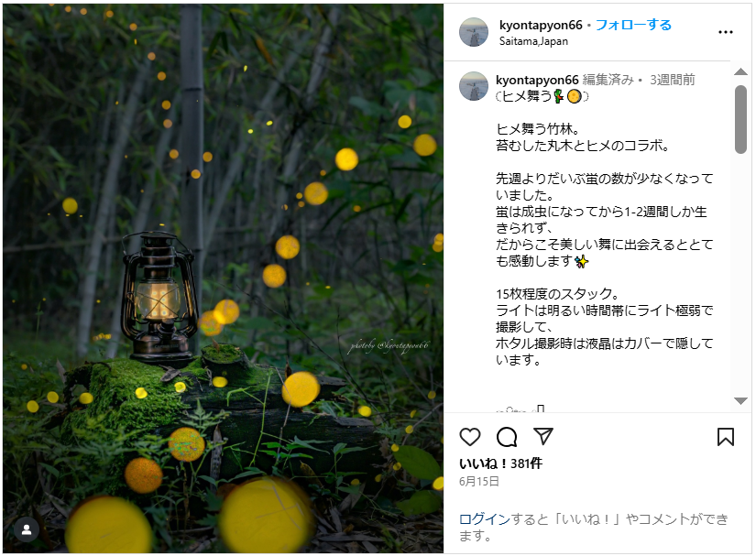Show tagged people icon on photo
The image size is (756, 556).
(27, 529)
